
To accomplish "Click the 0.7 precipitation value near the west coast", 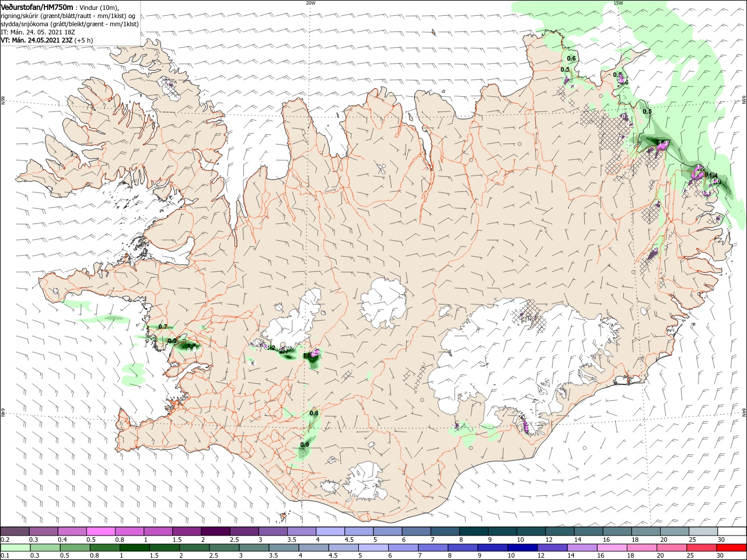I will pyautogui.click(x=163, y=327).
